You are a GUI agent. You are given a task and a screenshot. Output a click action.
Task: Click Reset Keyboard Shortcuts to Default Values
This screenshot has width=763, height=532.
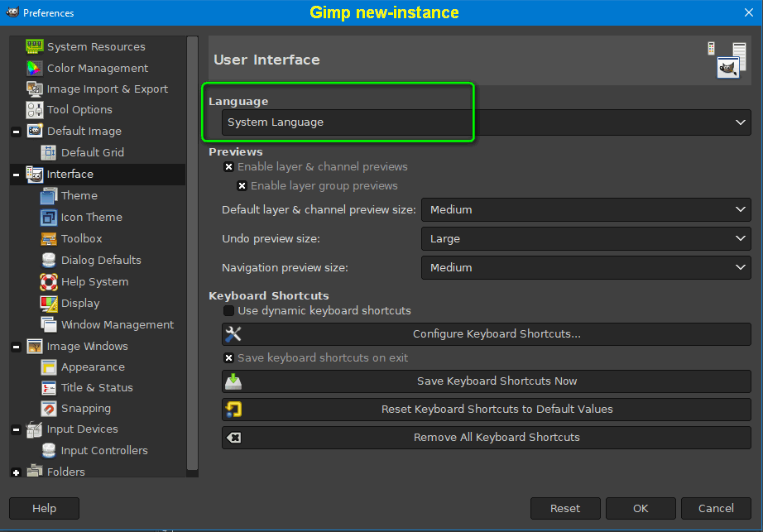pyautogui.click(x=486, y=410)
